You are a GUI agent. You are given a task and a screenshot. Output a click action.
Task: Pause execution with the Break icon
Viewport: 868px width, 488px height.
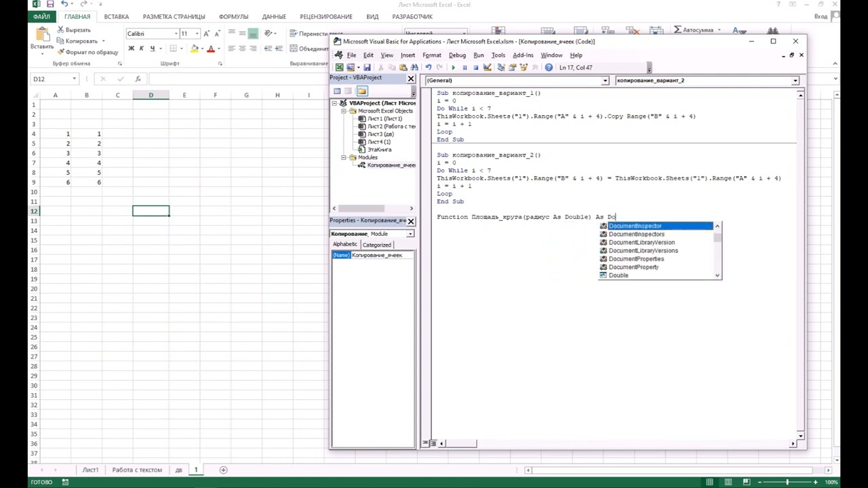[x=465, y=67]
